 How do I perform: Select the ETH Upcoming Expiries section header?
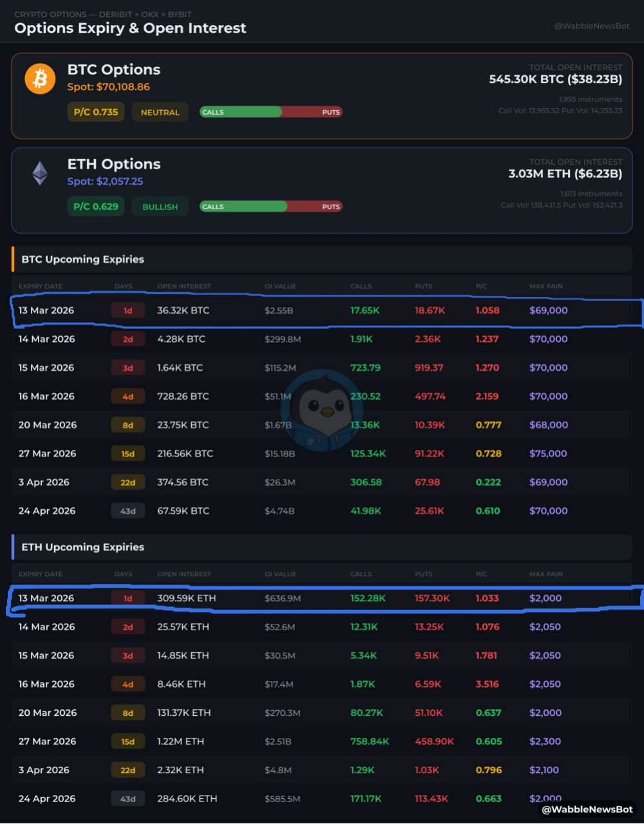pos(83,547)
